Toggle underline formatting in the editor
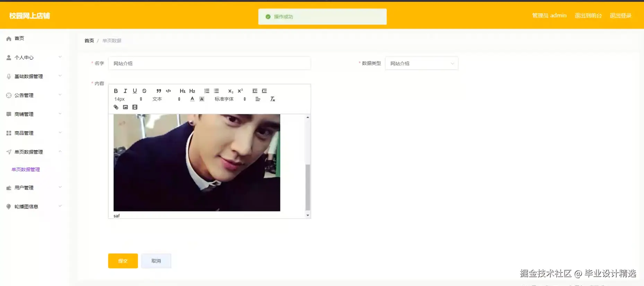Screen dimensions: 644x286 pyautogui.click(x=135, y=91)
